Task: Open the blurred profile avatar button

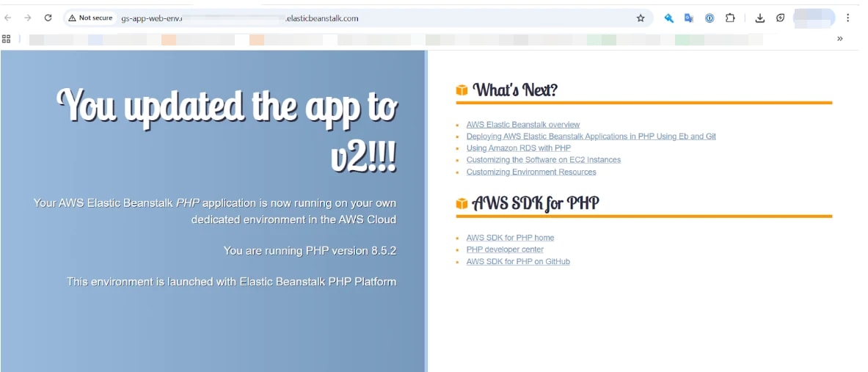Action: (x=814, y=18)
